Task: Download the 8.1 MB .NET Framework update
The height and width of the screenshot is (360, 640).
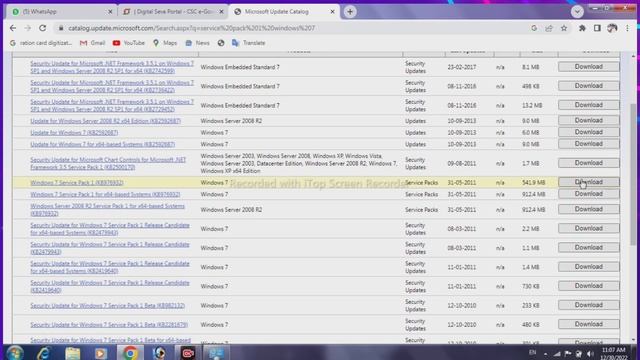Action: pos(589,67)
